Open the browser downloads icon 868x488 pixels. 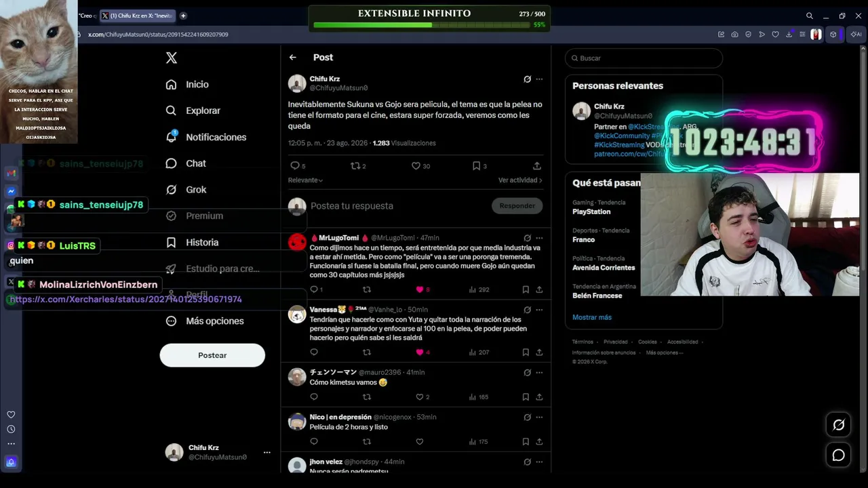(789, 35)
